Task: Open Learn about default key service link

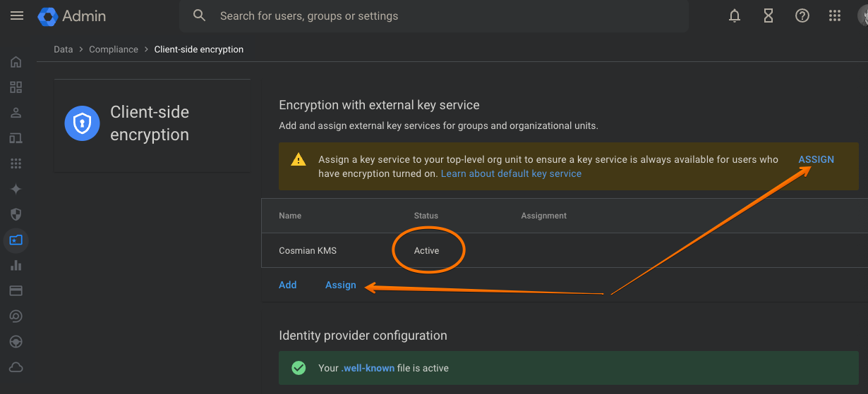Action: (511, 173)
